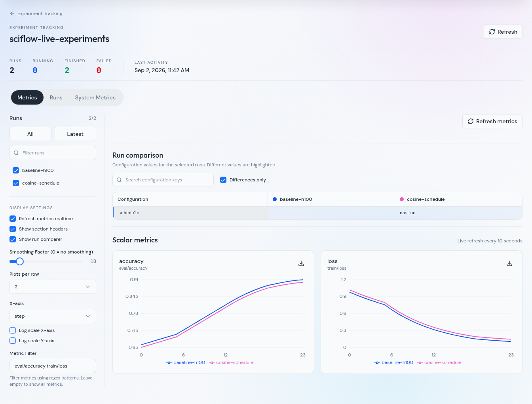Click the back arrow beside Experiment Tracking

pyautogui.click(x=12, y=13)
